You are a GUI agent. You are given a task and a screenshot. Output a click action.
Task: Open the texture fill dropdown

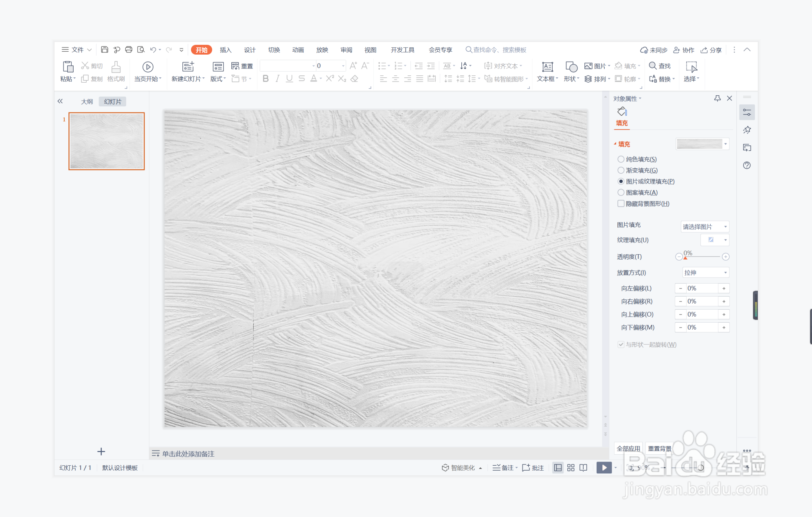tap(715, 240)
